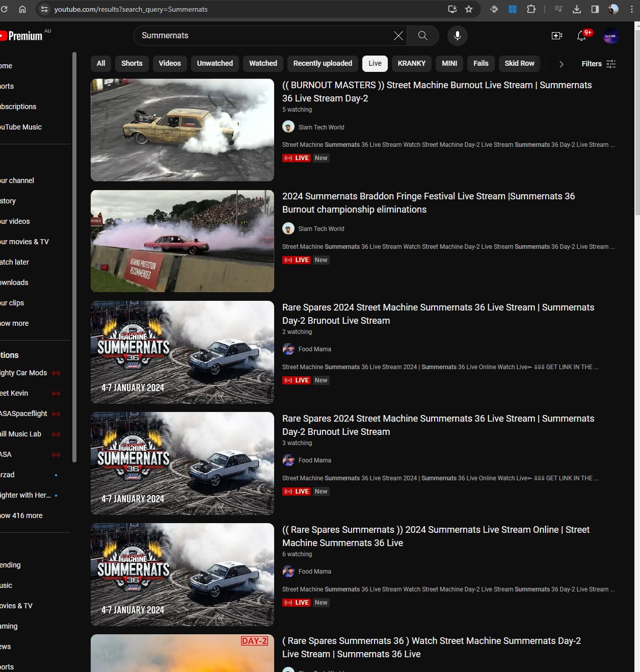Clear the Summernats search text with X
The width and height of the screenshot is (640, 672).
398,36
